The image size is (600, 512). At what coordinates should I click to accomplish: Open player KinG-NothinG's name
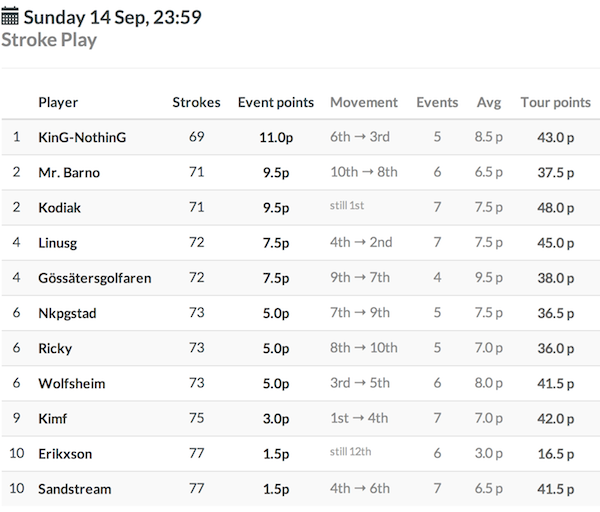[82, 137]
